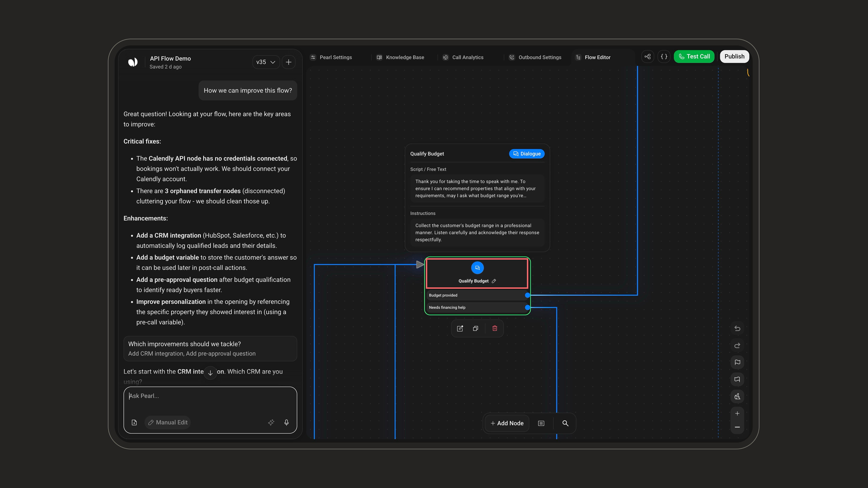Duplicate the node with the copy icon
The width and height of the screenshot is (868, 488).
click(475, 328)
